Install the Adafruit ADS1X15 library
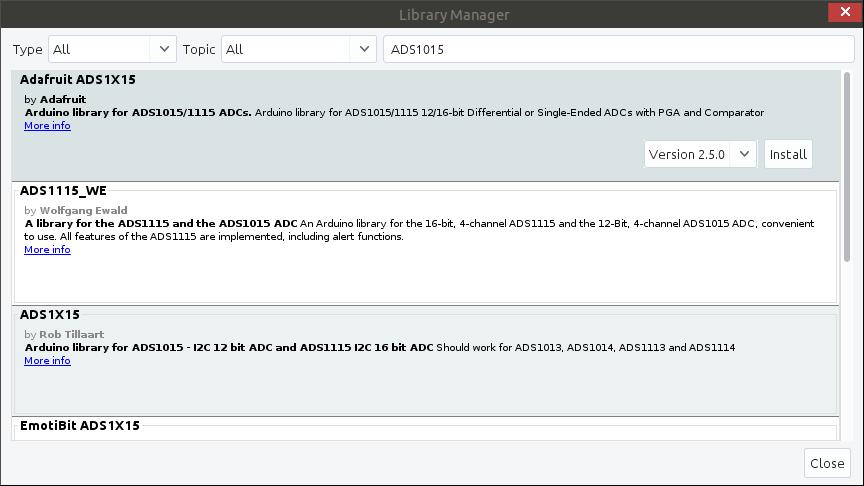This screenshot has height=486, width=864. [x=788, y=154]
